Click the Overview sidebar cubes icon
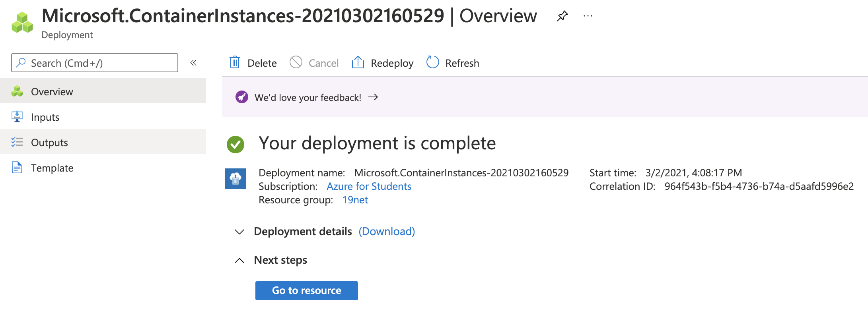The image size is (868, 309). click(17, 91)
